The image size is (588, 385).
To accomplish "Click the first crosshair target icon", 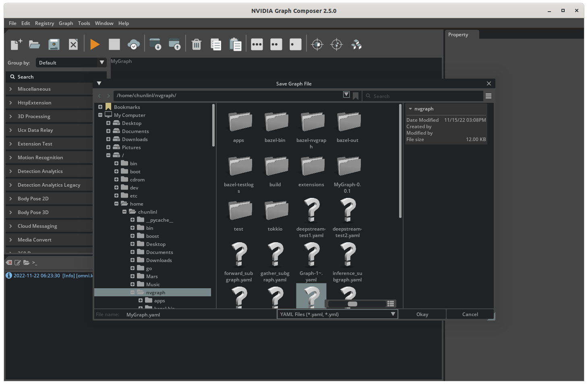I will click(x=317, y=44).
